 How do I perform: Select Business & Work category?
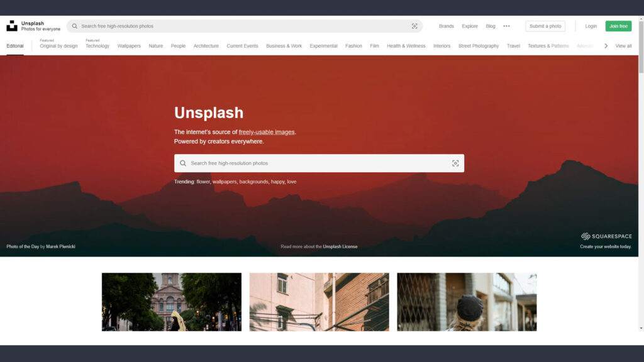click(284, 46)
